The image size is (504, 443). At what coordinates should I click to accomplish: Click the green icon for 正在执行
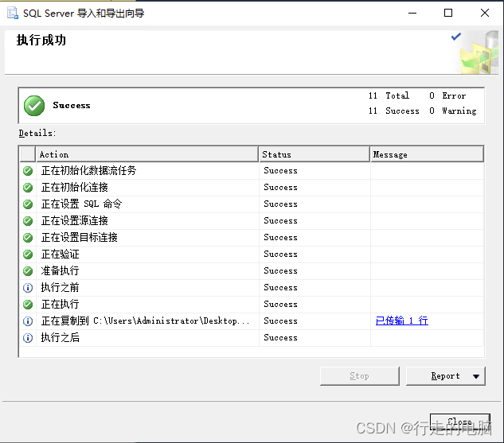tap(28, 305)
